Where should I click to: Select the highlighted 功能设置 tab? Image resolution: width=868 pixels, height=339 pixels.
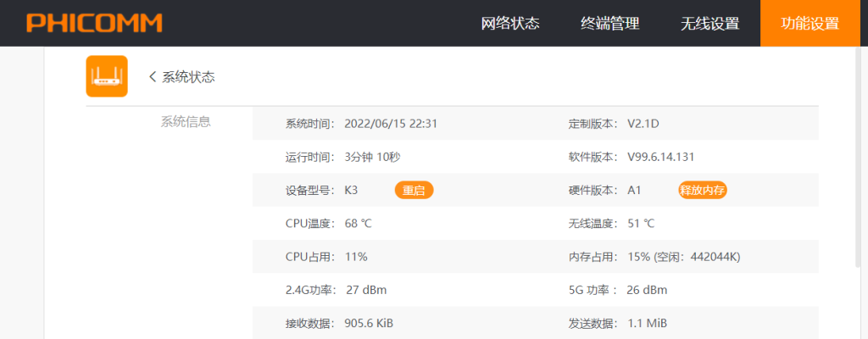(x=810, y=23)
